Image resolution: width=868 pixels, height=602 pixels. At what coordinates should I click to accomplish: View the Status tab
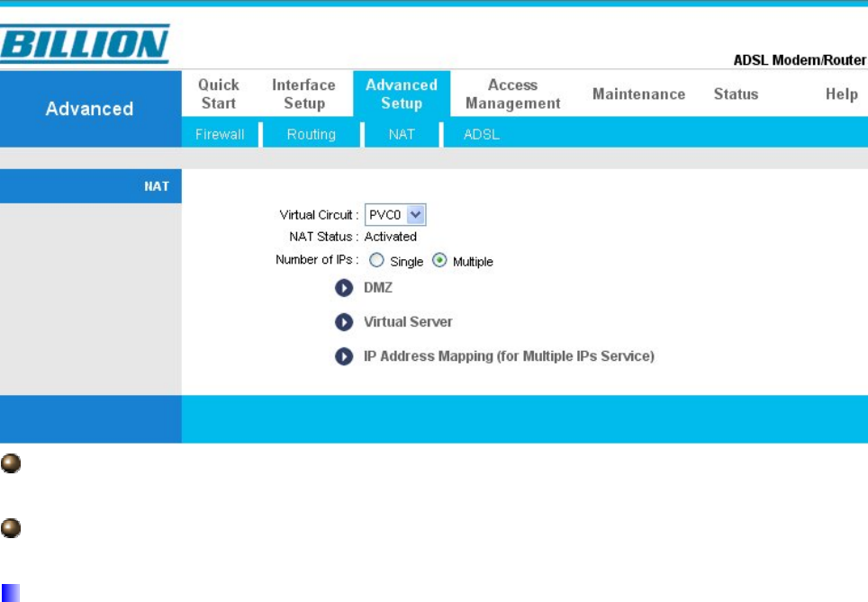click(x=736, y=94)
